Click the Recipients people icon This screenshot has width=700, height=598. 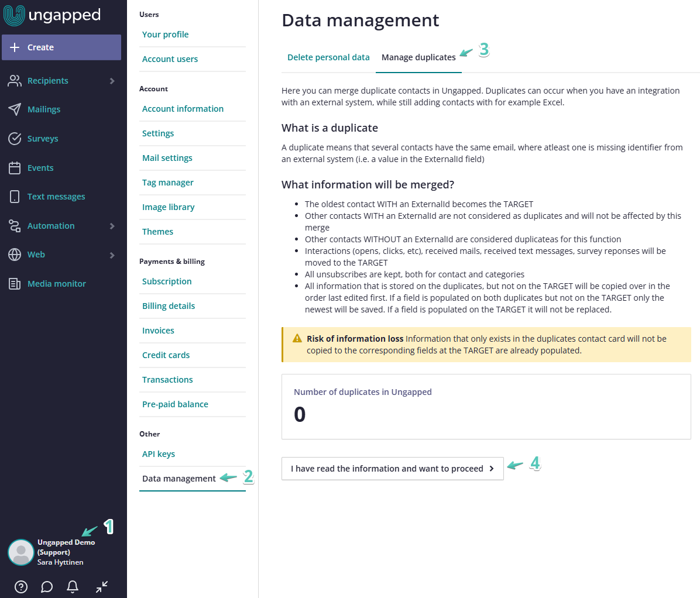point(15,81)
